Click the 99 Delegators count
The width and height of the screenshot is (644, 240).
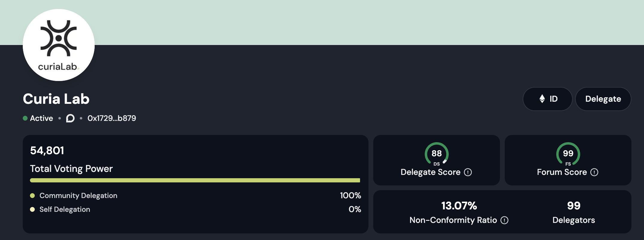pyautogui.click(x=574, y=206)
